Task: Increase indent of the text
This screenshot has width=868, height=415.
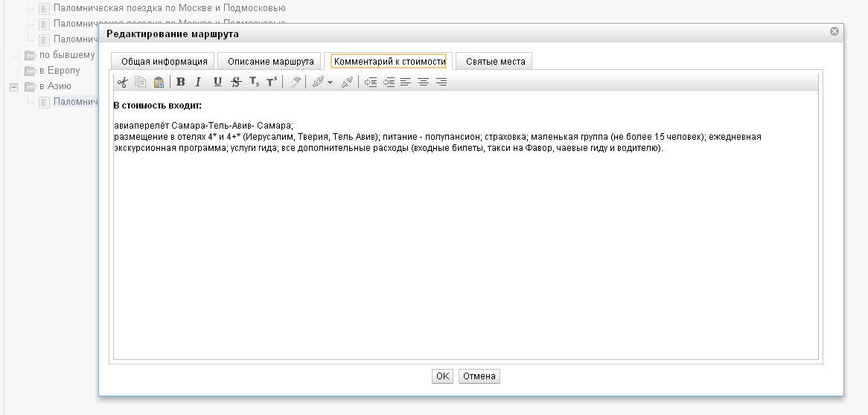Action: click(371, 83)
